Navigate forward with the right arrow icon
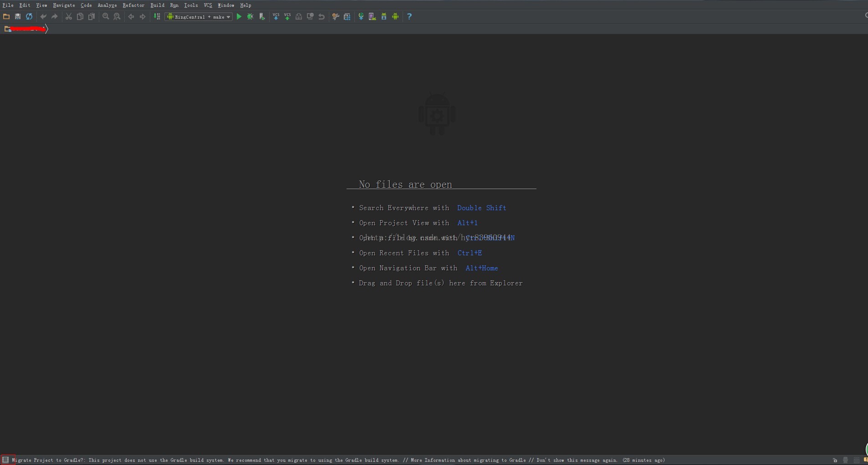Screen dimensions: 868x465 tap(143, 16)
